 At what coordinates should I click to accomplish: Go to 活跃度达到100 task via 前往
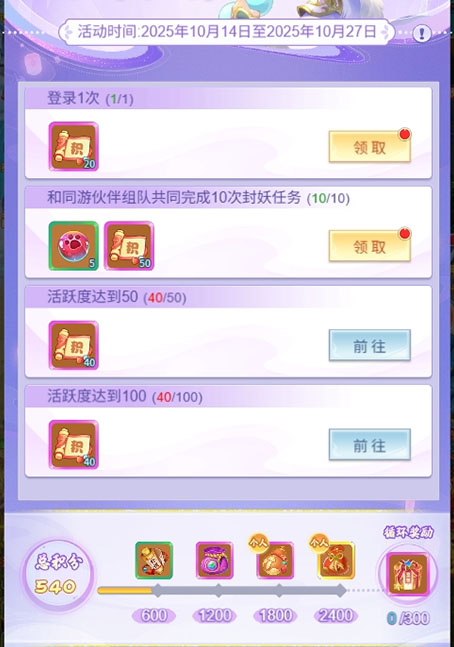tap(369, 445)
